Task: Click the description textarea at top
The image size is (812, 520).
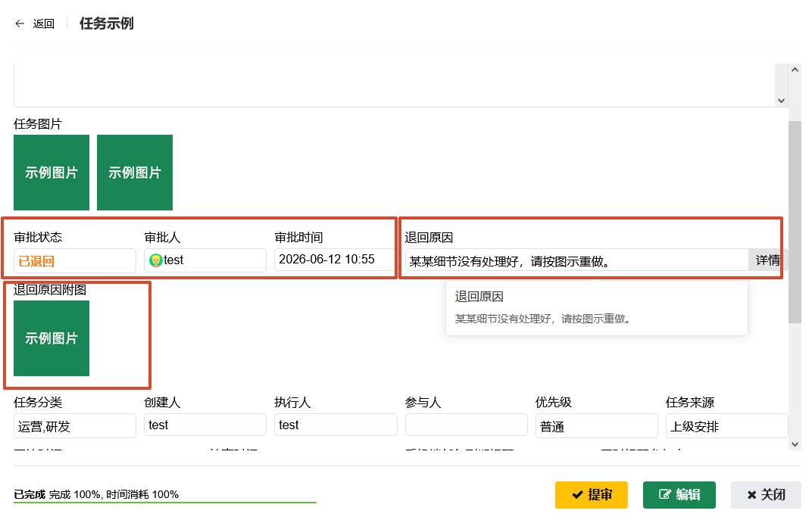Action: [394, 86]
